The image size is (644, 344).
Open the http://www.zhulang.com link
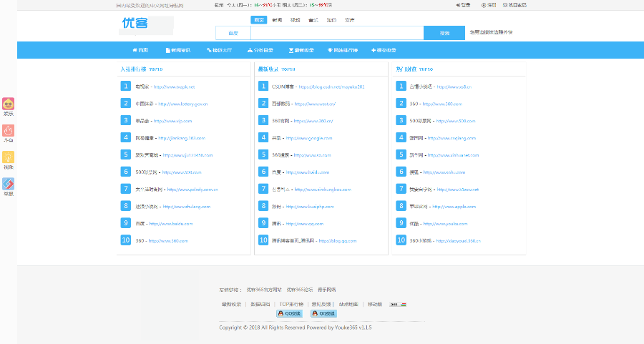click(187, 207)
